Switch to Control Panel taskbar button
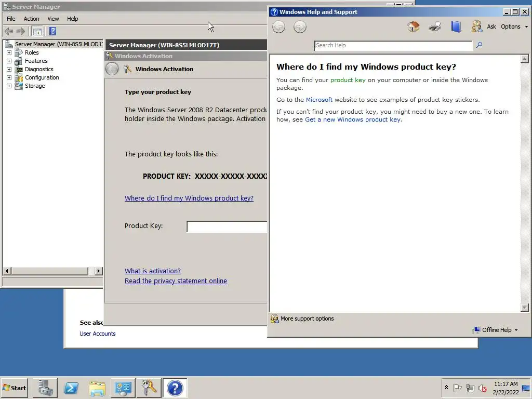 (x=123, y=388)
